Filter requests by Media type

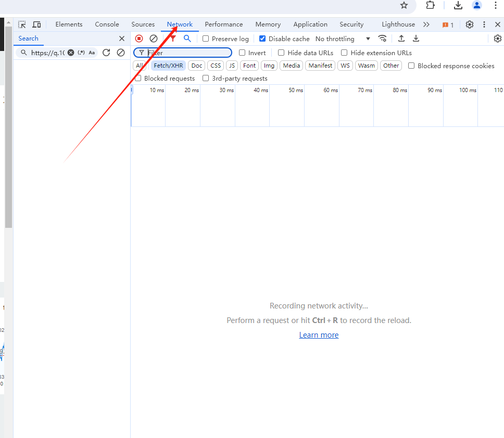(291, 66)
